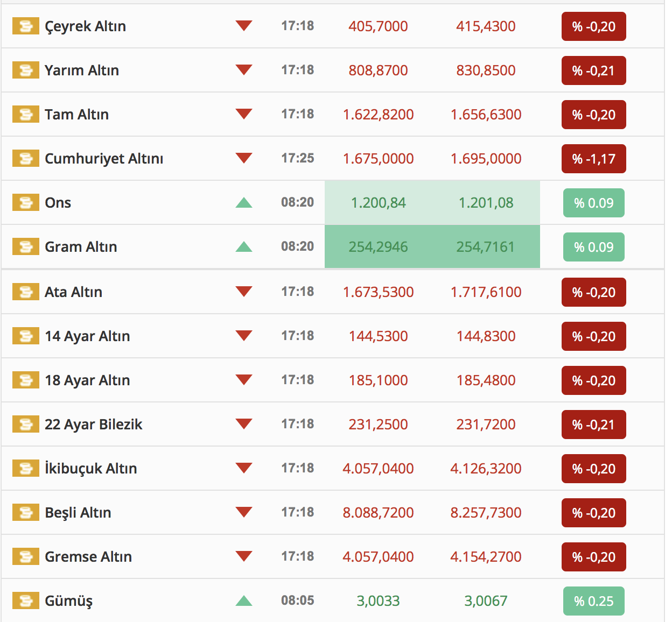Select the Gremse Altın entry

[x=88, y=557]
